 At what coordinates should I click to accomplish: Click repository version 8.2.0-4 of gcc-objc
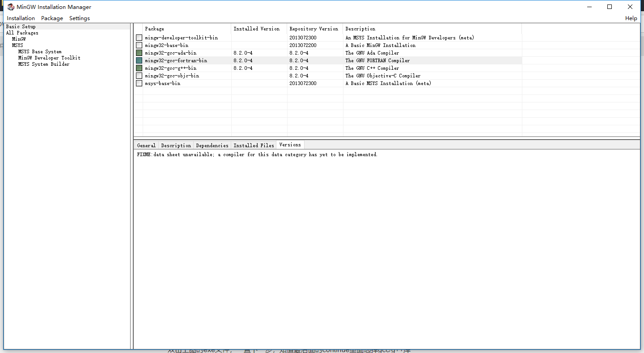299,76
